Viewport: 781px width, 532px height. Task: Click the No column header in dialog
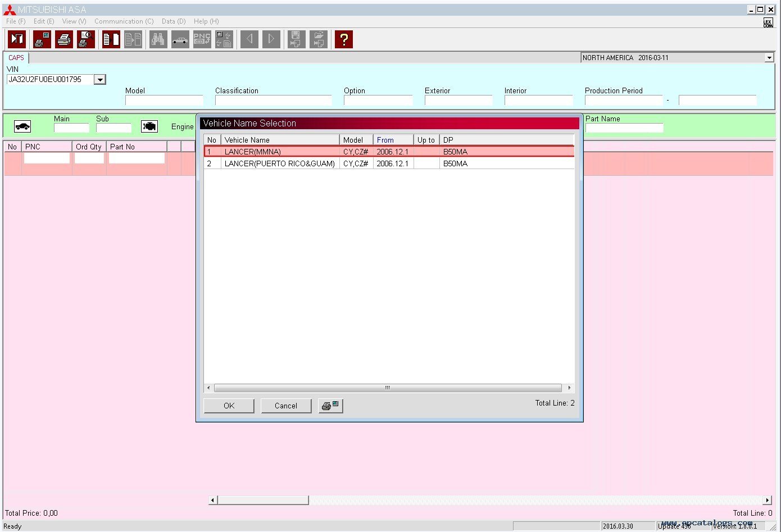click(x=212, y=140)
